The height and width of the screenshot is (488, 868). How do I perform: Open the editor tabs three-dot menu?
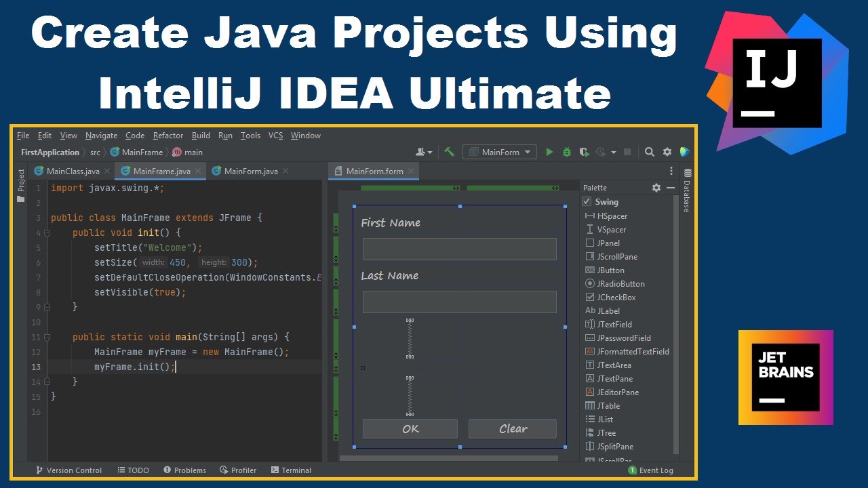pos(671,171)
